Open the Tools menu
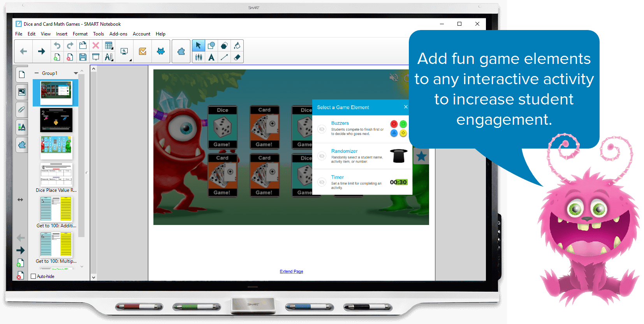 click(x=99, y=34)
